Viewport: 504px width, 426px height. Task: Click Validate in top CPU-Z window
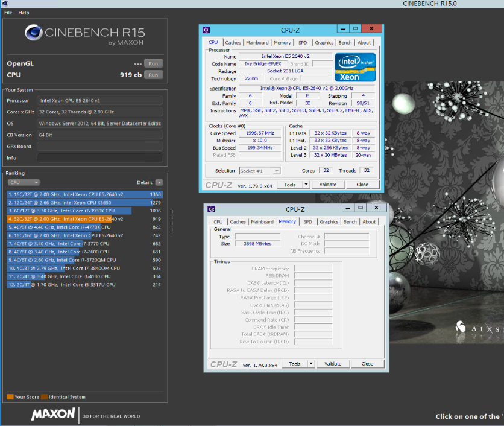pyautogui.click(x=328, y=185)
